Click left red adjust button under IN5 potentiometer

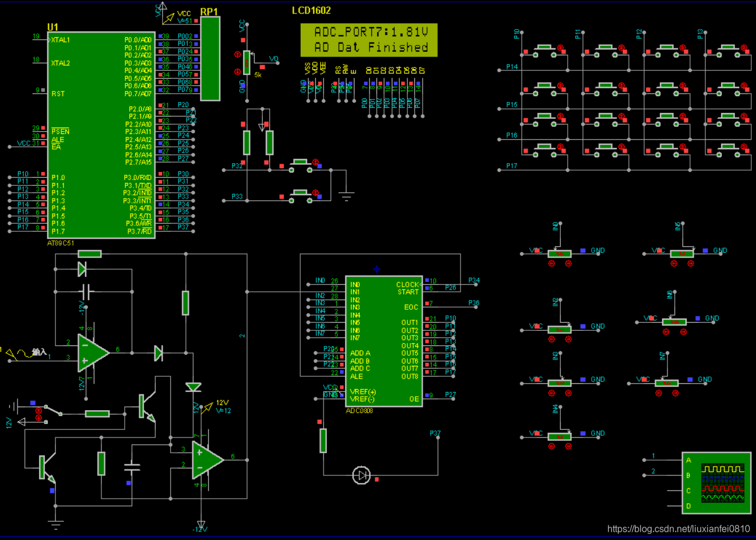[x=674, y=263]
